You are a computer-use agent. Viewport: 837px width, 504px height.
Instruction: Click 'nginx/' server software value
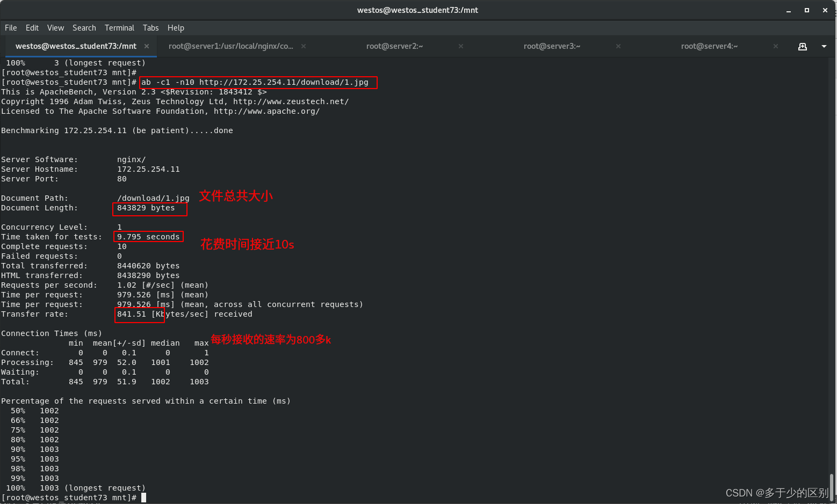coord(132,159)
